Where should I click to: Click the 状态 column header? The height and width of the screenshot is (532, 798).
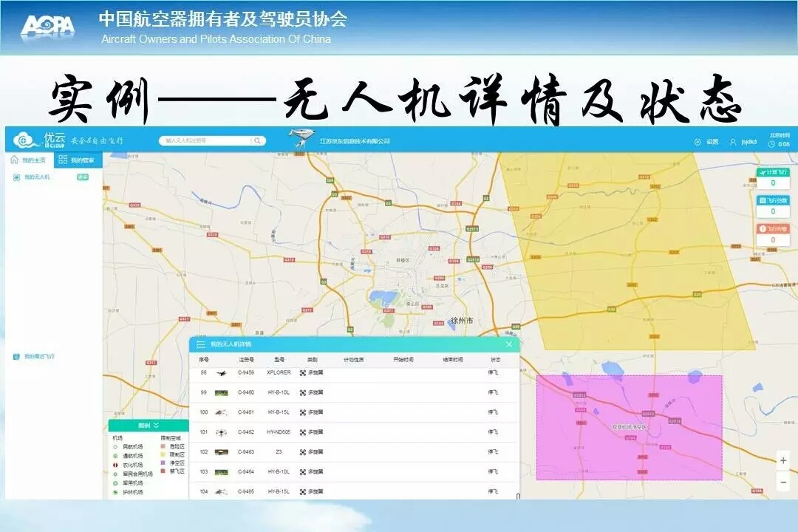[496, 360]
